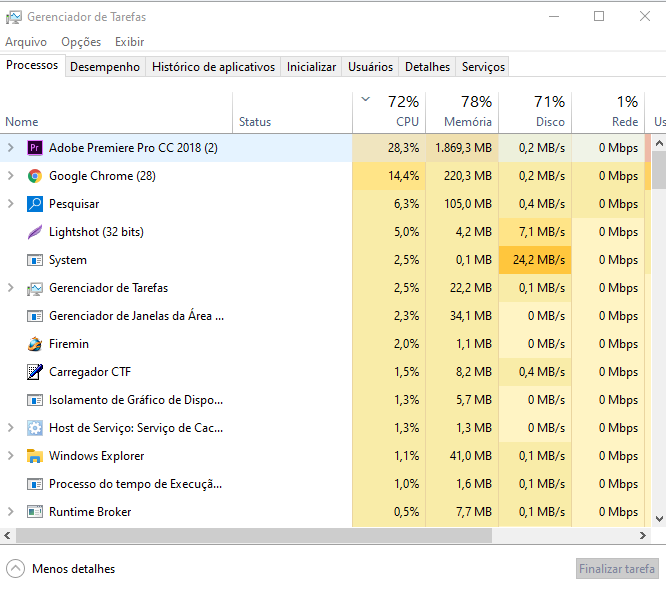Select the Isolamento de Gráfico de Dispo... row name
Viewport: 666px width, 592px height.
(x=136, y=400)
